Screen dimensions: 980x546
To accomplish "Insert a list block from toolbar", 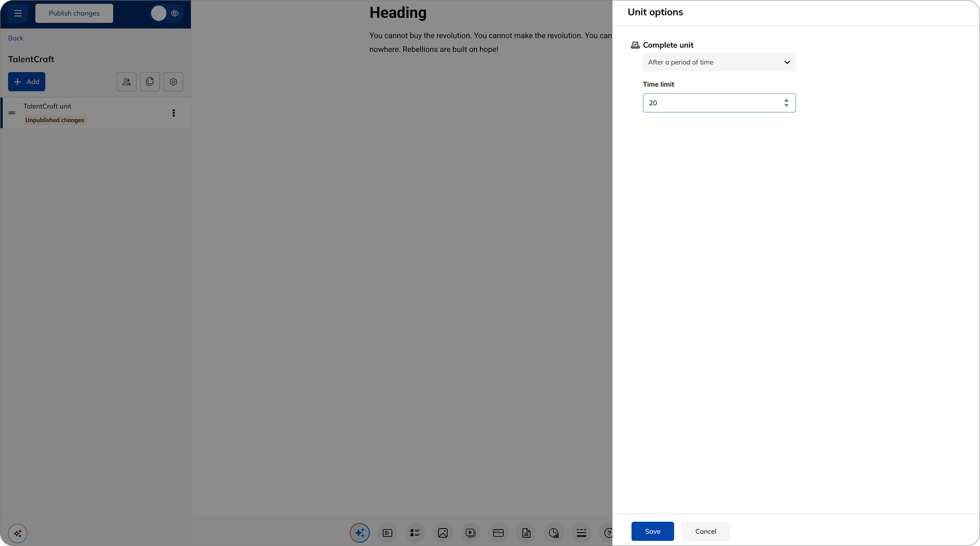I will coord(415,533).
